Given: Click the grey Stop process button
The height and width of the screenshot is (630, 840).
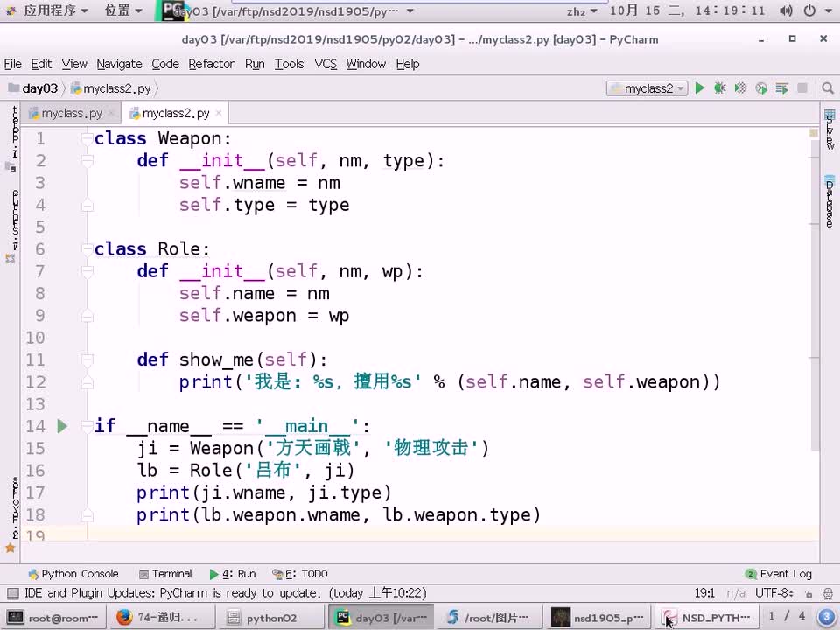Looking at the screenshot, I should [802, 88].
